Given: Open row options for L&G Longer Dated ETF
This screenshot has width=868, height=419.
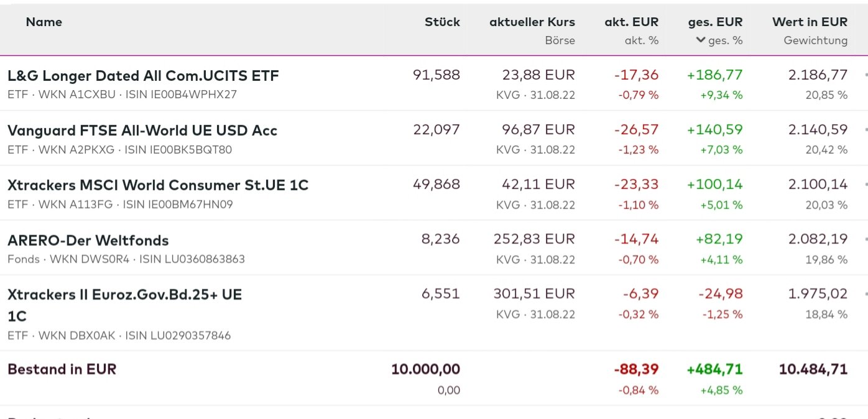Looking at the screenshot, I should [x=865, y=75].
